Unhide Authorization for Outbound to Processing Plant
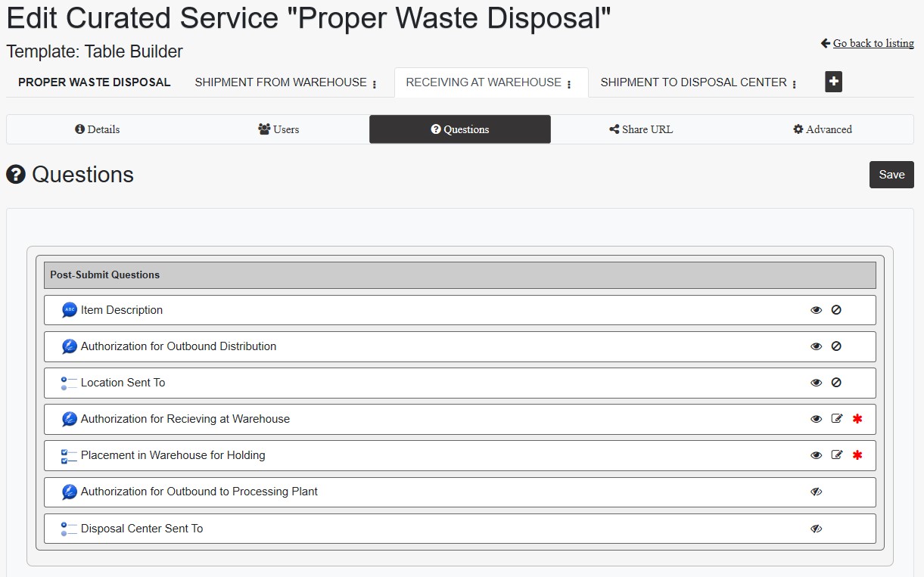 [x=816, y=492]
